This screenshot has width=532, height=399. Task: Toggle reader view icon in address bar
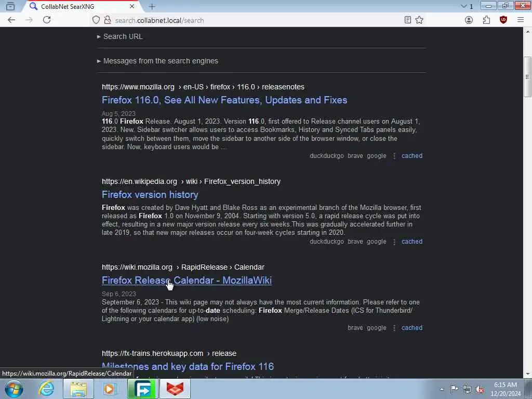pos(407,20)
